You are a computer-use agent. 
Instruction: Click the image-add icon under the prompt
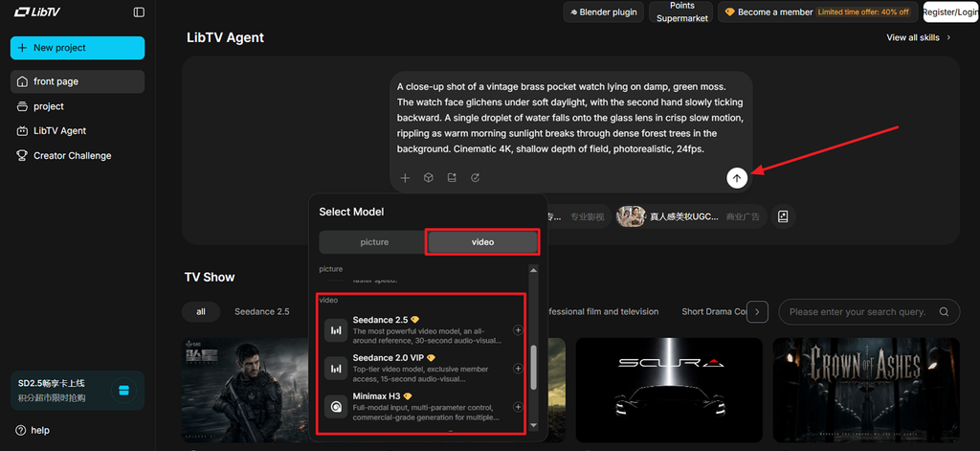(x=452, y=178)
